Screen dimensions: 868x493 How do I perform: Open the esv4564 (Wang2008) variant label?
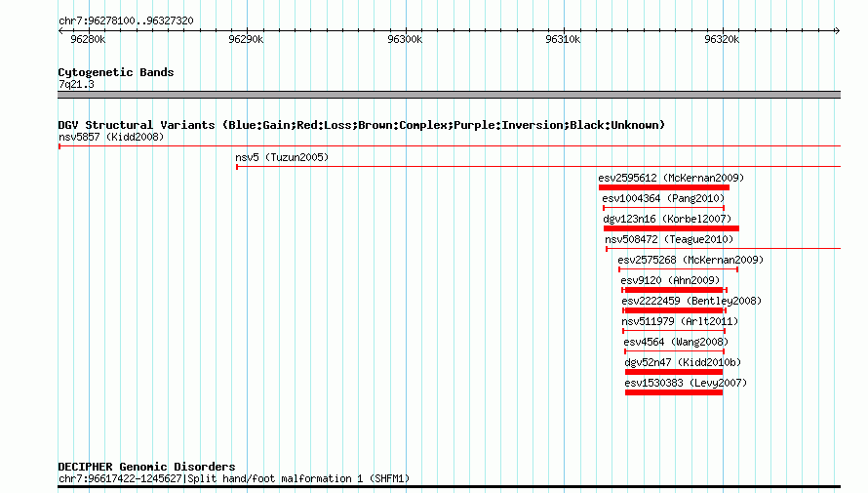[676, 342]
